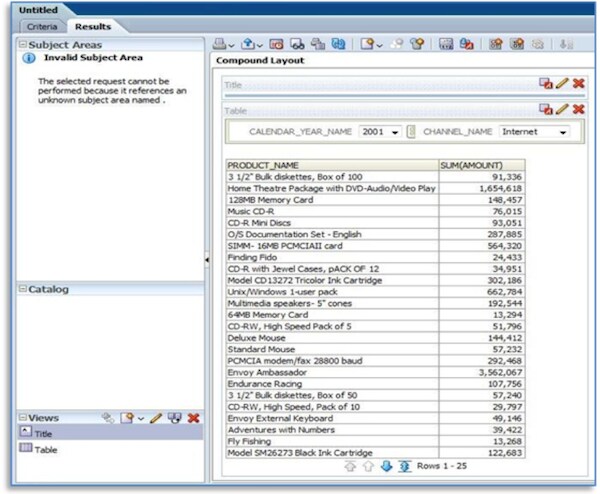This screenshot has height=494, width=600.
Task: Open the edit analysis properties icon
Action: (446, 44)
